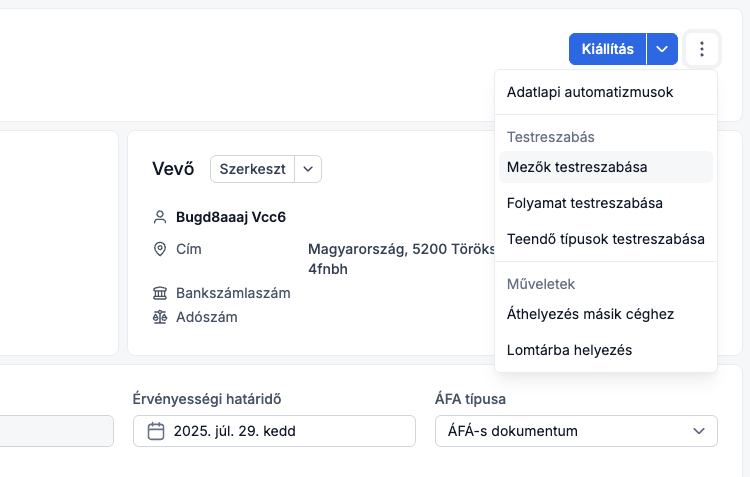Click the scales icon next to Adószám
This screenshot has width=750, height=477.
(159, 317)
